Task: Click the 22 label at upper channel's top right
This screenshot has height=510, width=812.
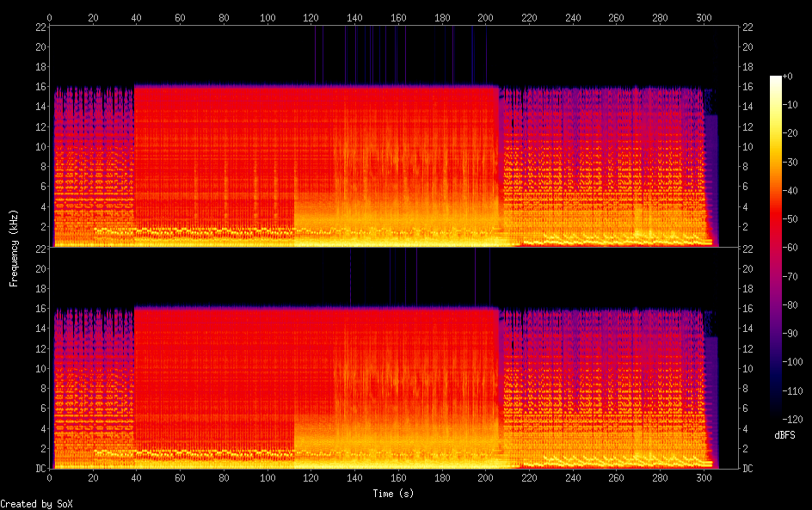Action: (747, 28)
